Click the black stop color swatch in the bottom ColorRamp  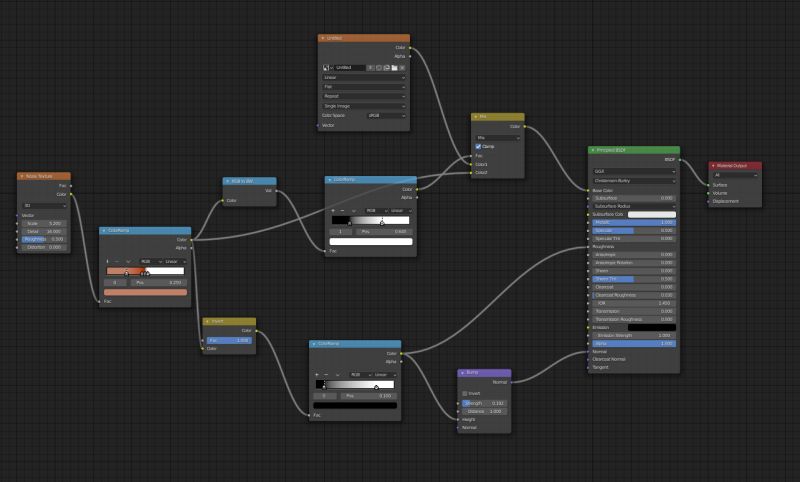(355, 405)
